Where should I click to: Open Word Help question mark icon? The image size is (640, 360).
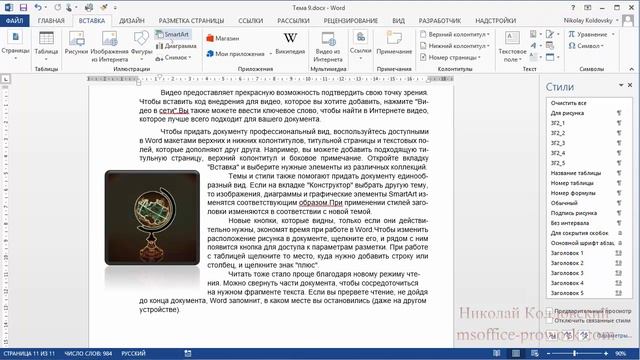click(573, 7)
